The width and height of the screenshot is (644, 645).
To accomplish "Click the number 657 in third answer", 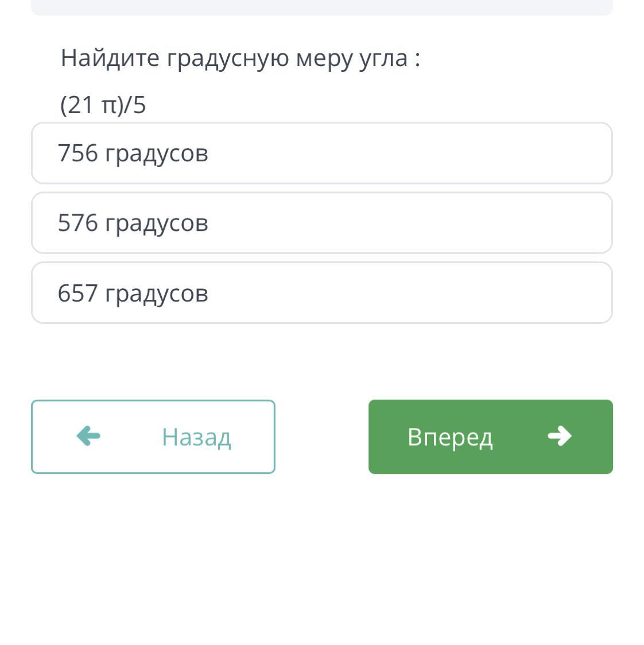I will click(x=78, y=293).
